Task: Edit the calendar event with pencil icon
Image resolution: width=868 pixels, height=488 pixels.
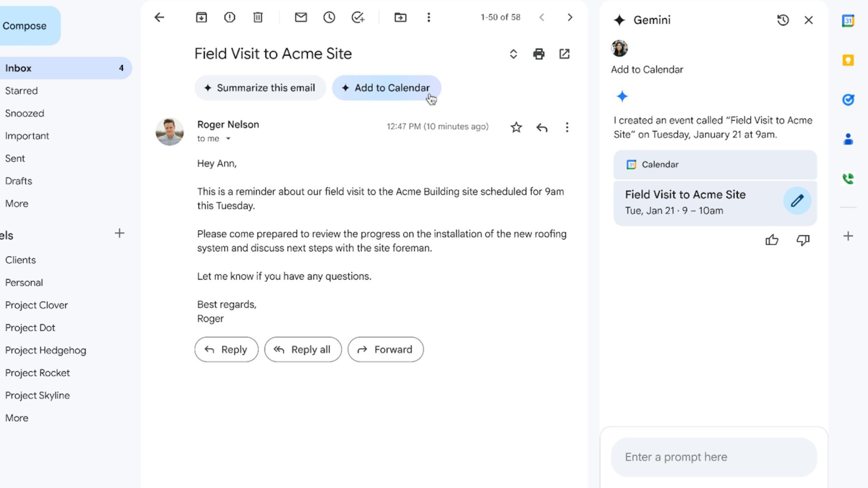Action: pos(797,200)
